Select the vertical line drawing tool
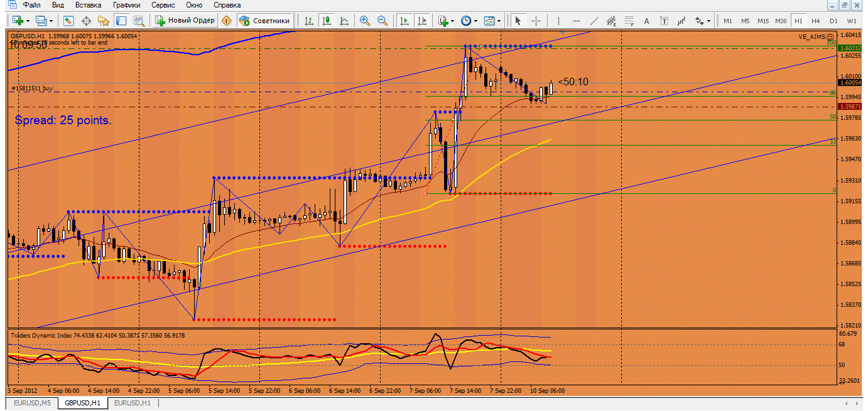The width and height of the screenshot is (868, 411). point(558,21)
